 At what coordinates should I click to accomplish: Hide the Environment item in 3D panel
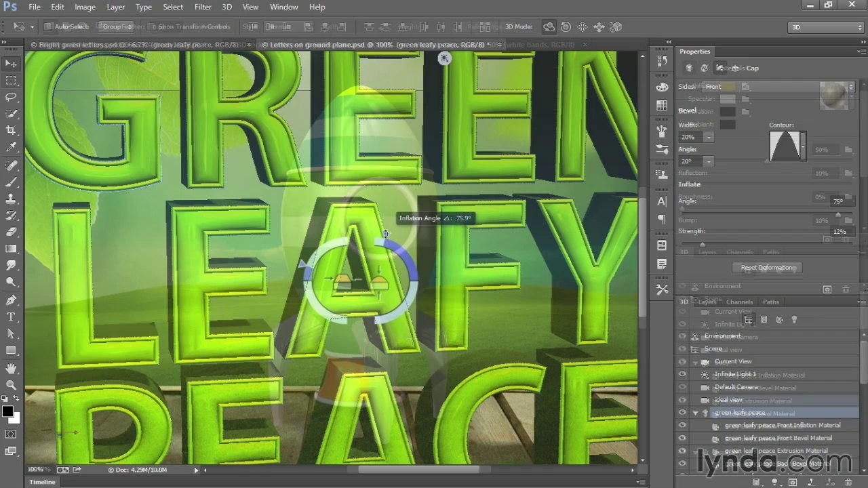682,336
